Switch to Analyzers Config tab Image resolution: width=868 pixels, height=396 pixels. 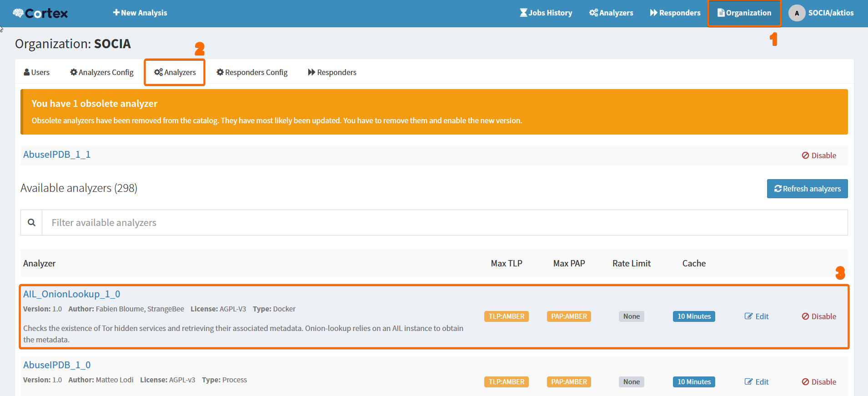pyautogui.click(x=102, y=72)
